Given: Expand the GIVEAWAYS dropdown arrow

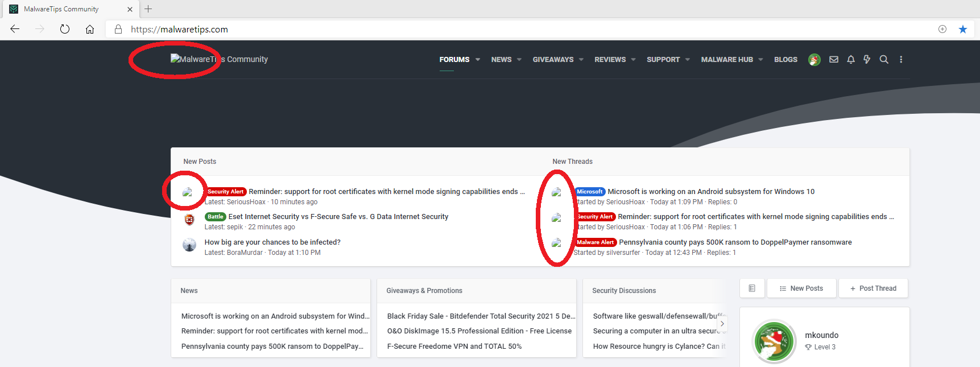Looking at the screenshot, I should pos(581,59).
